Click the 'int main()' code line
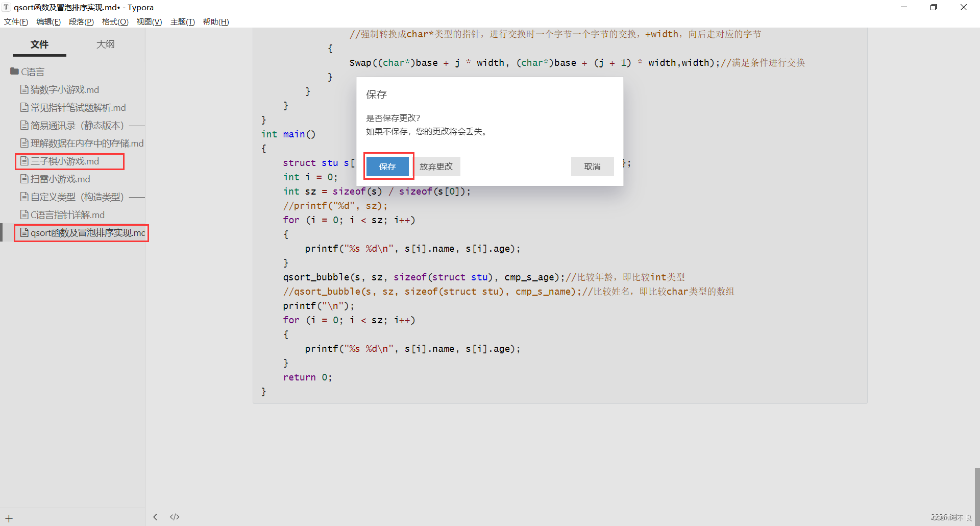 288,134
